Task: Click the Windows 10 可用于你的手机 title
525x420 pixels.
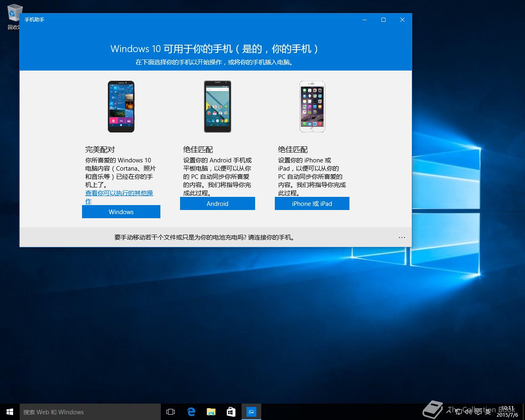Action: point(215,49)
